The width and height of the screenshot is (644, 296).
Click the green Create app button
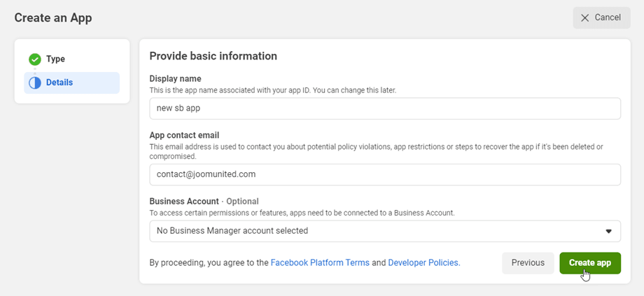[590, 263]
